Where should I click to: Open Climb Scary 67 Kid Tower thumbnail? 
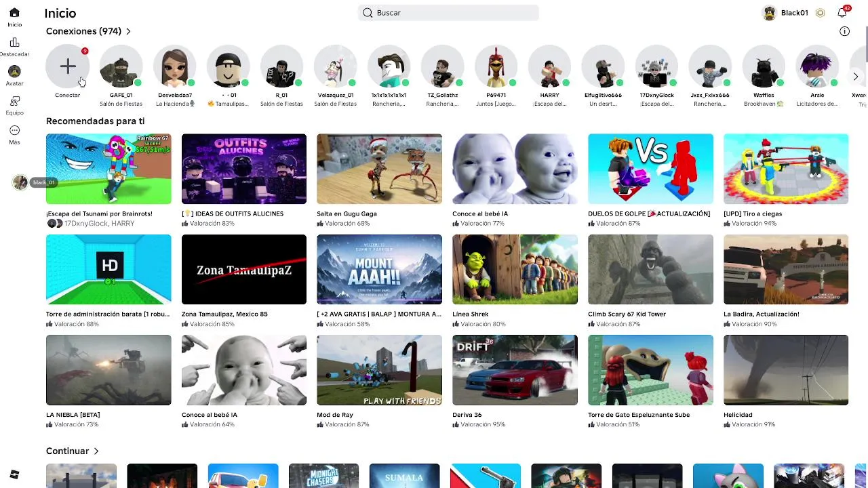650,270
